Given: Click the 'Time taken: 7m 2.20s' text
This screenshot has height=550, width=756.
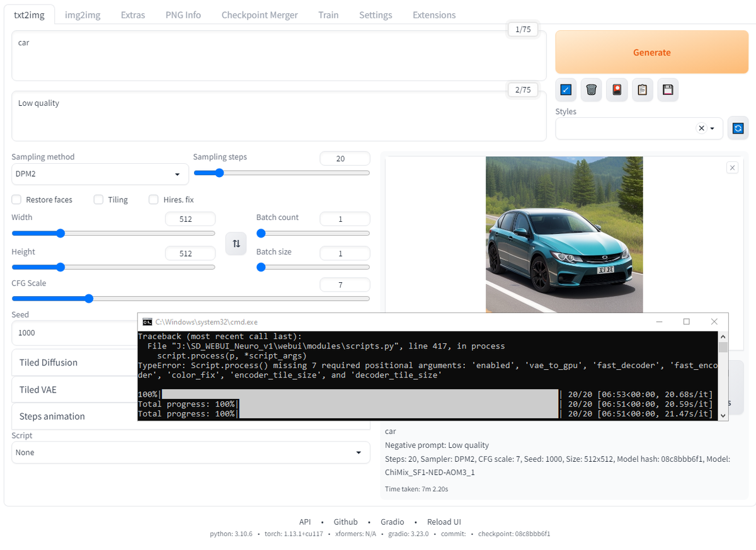Looking at the screenshot, I should (416, 489).
